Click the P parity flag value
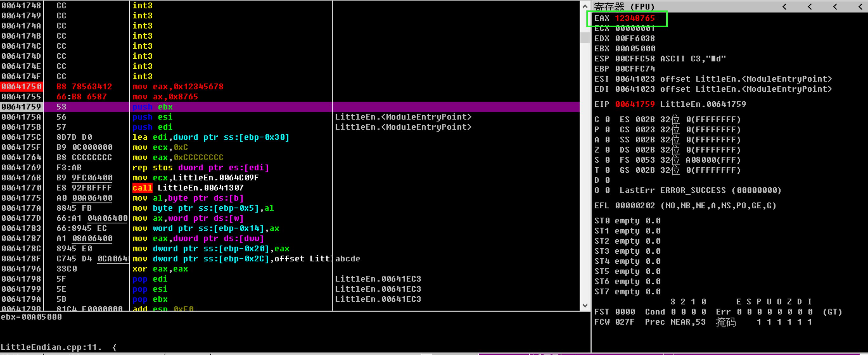 pos(607,129)
